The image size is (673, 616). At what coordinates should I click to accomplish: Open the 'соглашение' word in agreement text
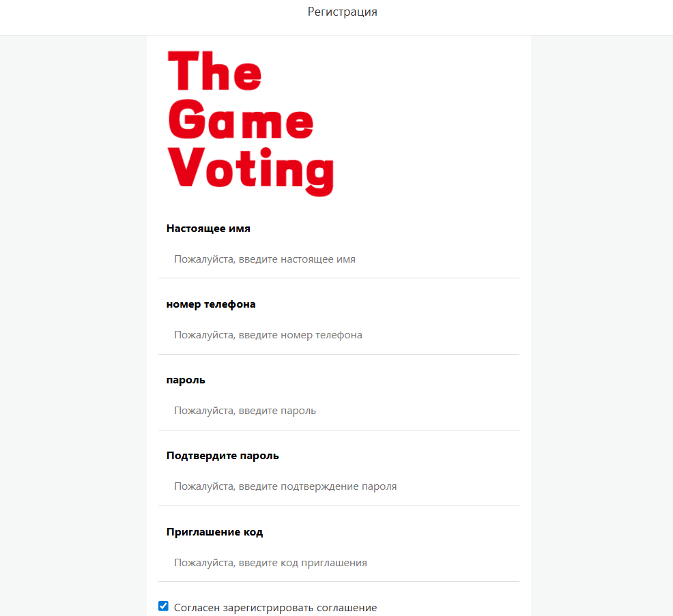pos(343,608)
